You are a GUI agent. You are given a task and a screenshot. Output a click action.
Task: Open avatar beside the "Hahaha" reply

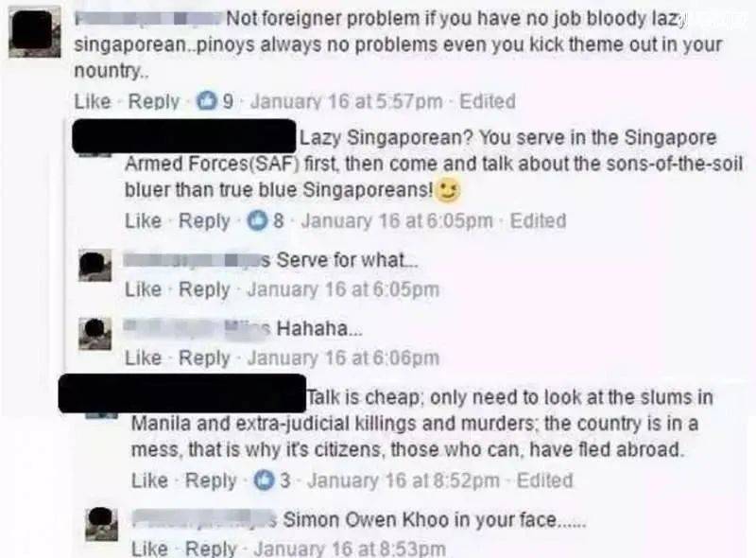click(x=95, y=334)
